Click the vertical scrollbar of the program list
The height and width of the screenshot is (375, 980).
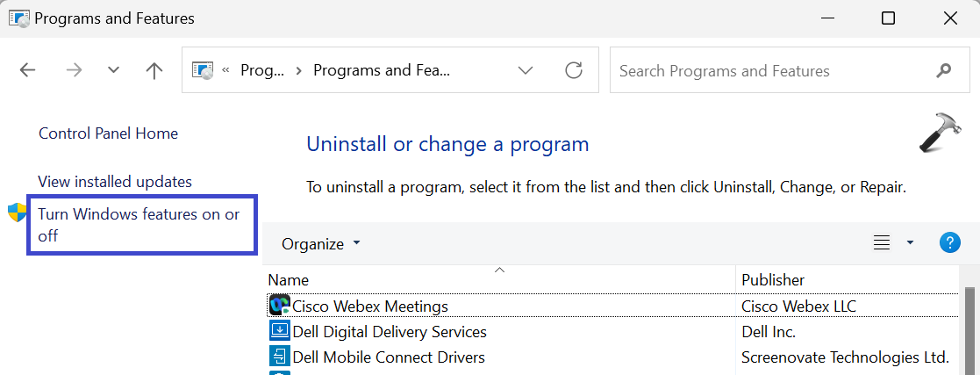970,329
